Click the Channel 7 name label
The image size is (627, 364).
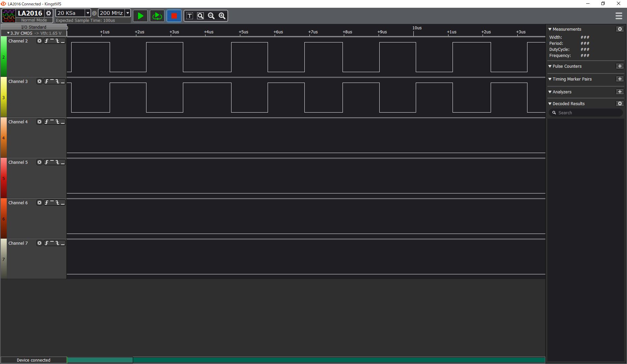pos(18,243)
